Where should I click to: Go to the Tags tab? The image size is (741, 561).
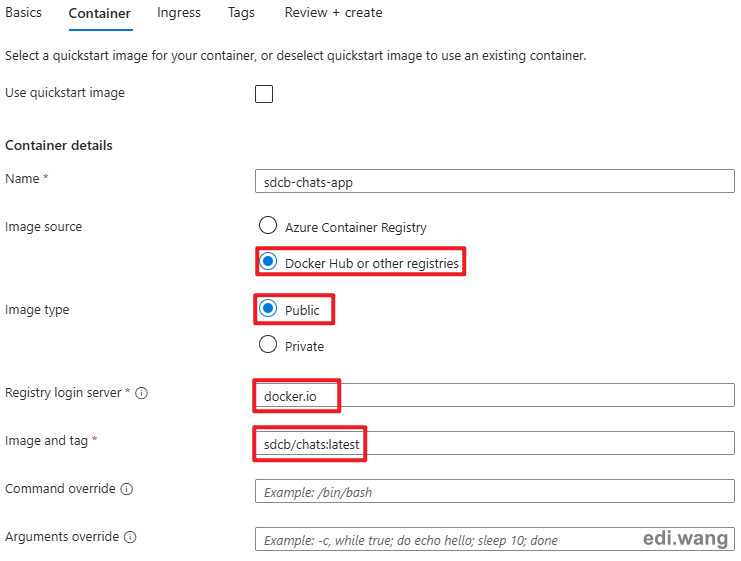coord(241,13)
